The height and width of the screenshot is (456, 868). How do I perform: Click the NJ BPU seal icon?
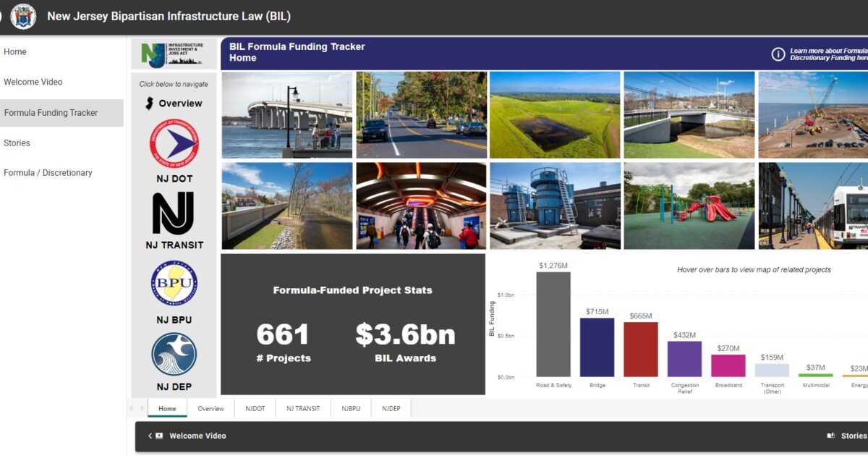point(174,282)
